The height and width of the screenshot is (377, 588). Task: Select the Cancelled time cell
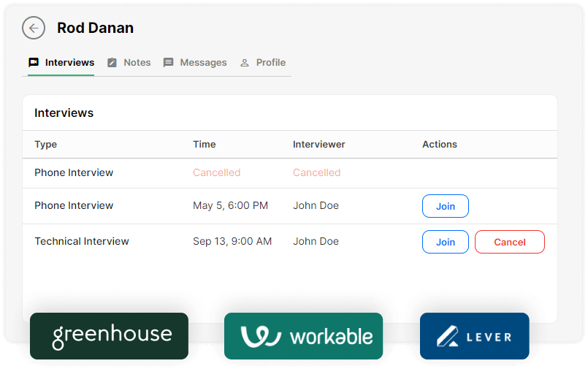(x=217, y=172)
